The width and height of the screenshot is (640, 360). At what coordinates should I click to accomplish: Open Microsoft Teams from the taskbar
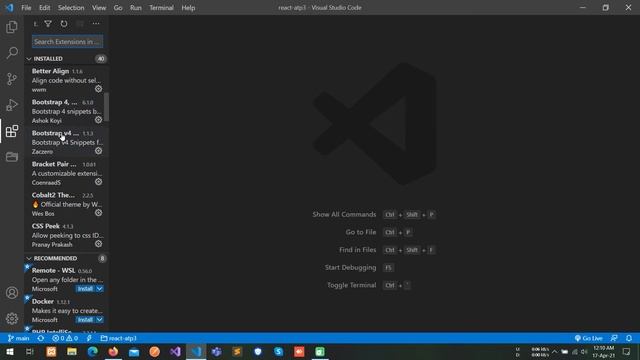[x=216, y=351]
